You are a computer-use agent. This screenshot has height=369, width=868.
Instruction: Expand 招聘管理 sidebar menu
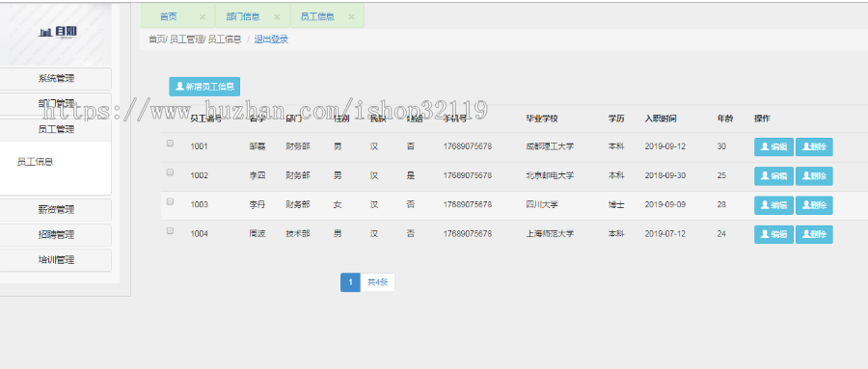pos(55,234)
